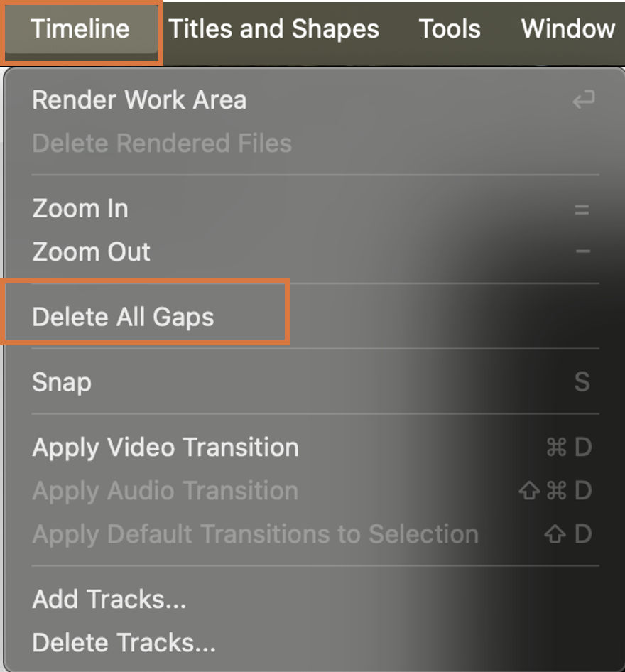This screenshot has height=672, width=625.
Task: Choose Apply Default Transitions to Selection
Action: tap(255, 534)
